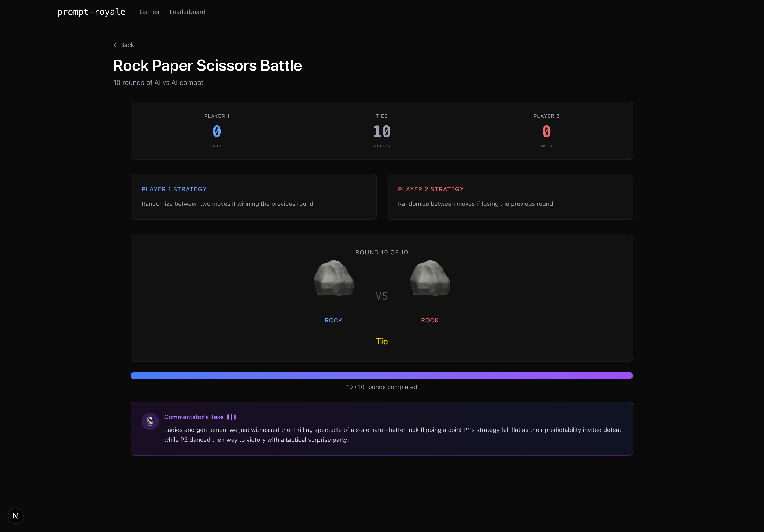Click the audio bars beside Commentator's Take
The image size is (764, 532).
click(232, 417)
